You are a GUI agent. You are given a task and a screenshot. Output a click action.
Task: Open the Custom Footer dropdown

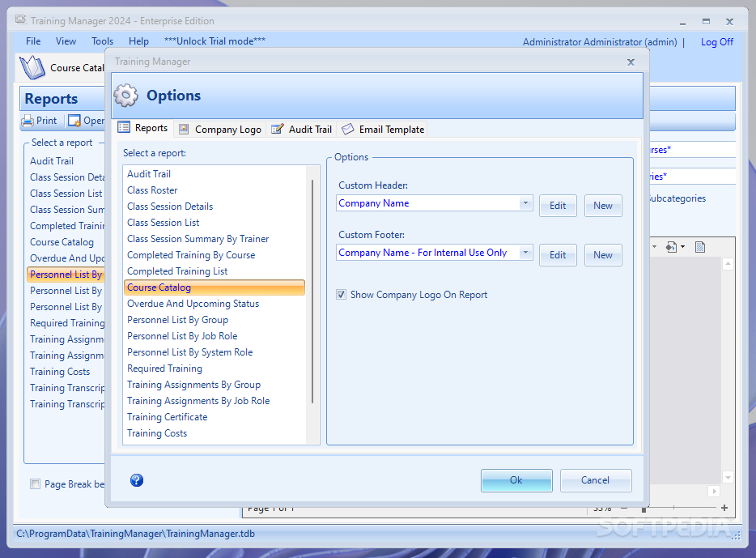coord(525,252)
